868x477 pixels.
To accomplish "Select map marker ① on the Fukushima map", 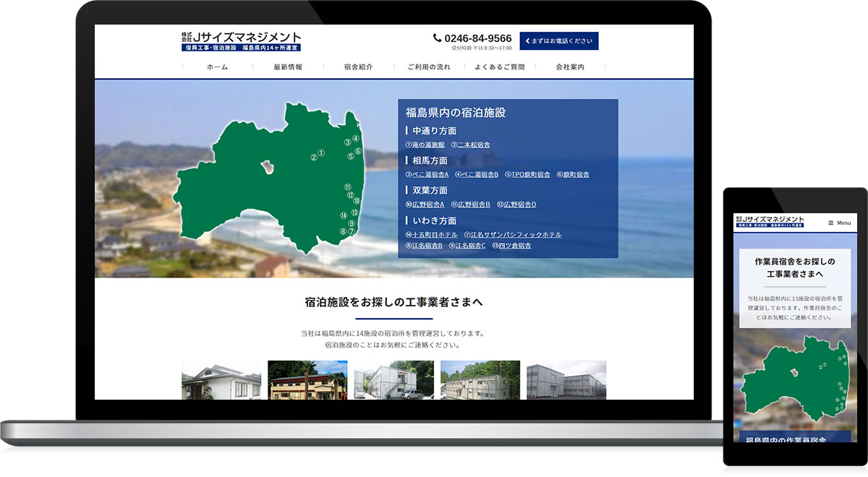I will coord(321,152).
